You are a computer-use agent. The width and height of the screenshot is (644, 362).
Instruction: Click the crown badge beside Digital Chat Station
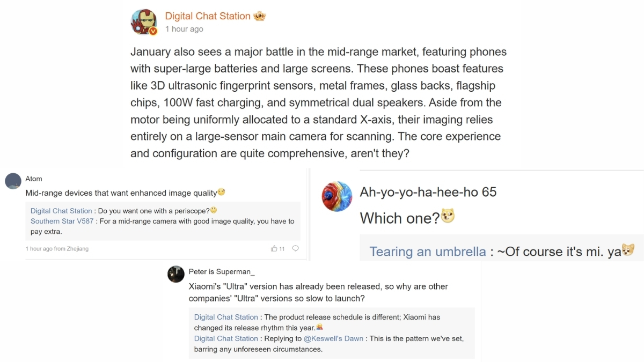[260, 16]
